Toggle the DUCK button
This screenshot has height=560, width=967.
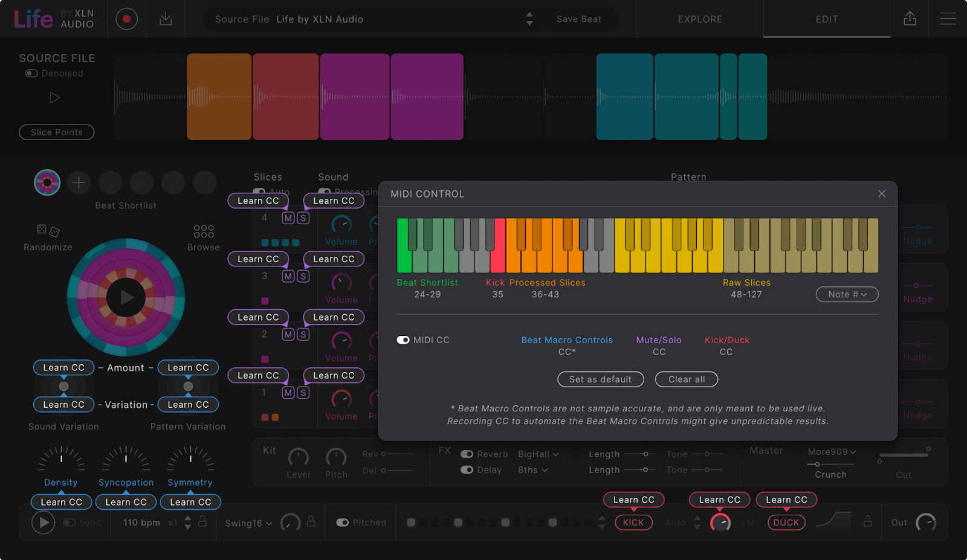tap(786, 523)
